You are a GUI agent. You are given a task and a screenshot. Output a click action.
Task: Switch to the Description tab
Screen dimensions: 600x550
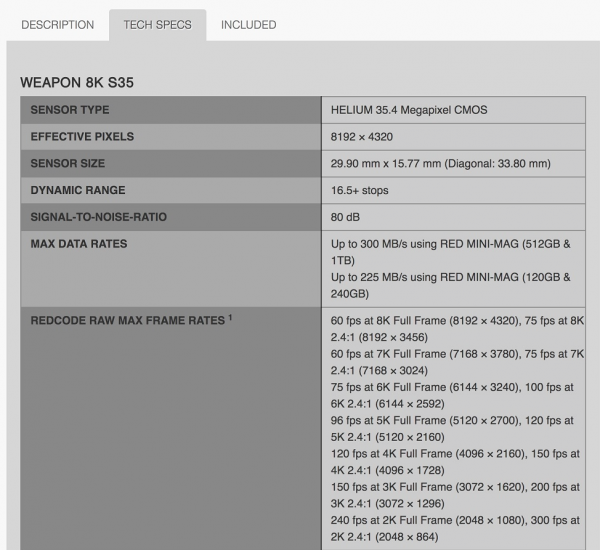57,25
